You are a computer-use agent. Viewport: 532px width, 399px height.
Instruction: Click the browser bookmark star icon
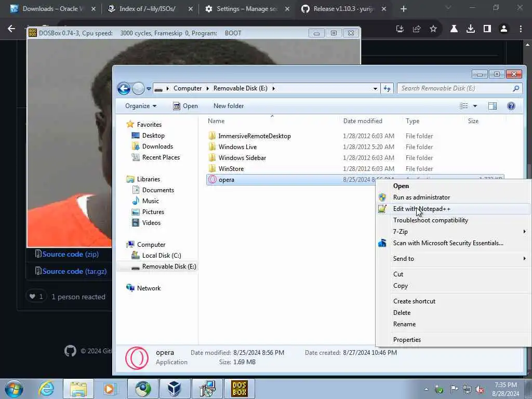pyautogui.click(x=433, y=29)
